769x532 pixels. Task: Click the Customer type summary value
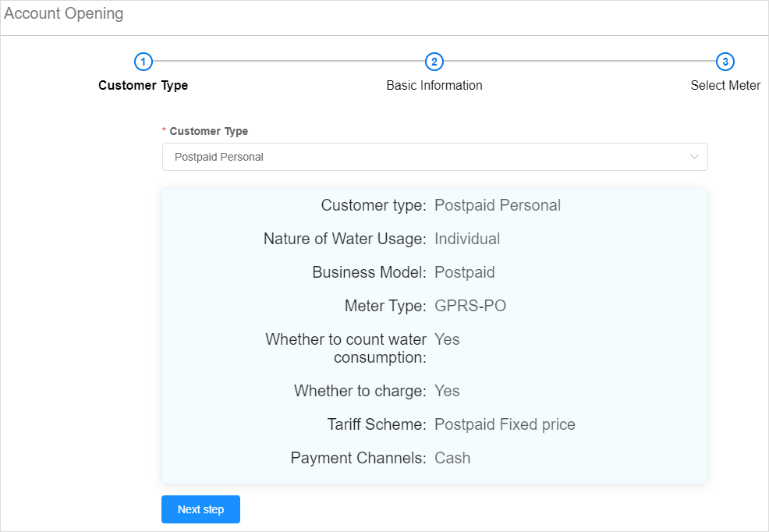pyautogui.click(x=498, y=205)
